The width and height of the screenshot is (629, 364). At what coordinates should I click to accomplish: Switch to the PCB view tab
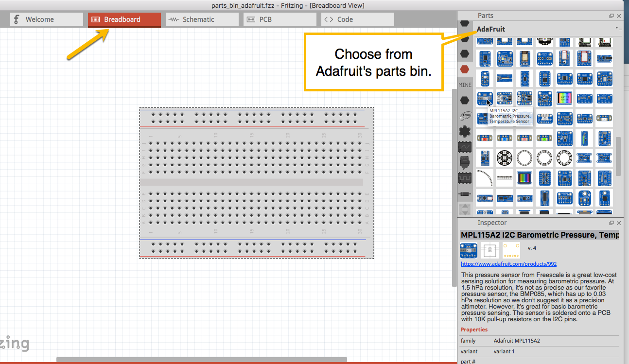coord(280,19)
